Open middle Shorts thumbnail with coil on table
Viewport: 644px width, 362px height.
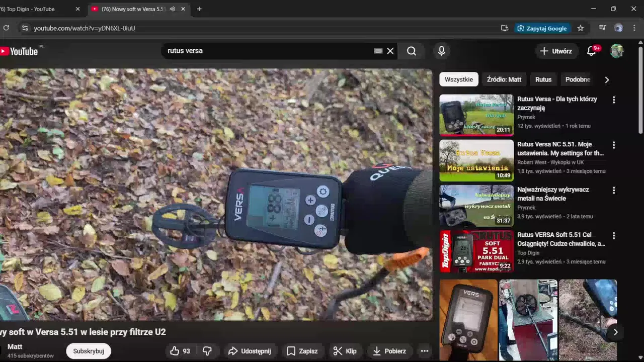coord(528,320)
